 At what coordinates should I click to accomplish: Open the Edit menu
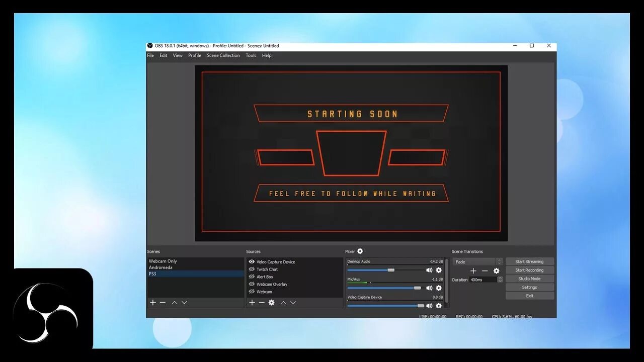(164, 56)
